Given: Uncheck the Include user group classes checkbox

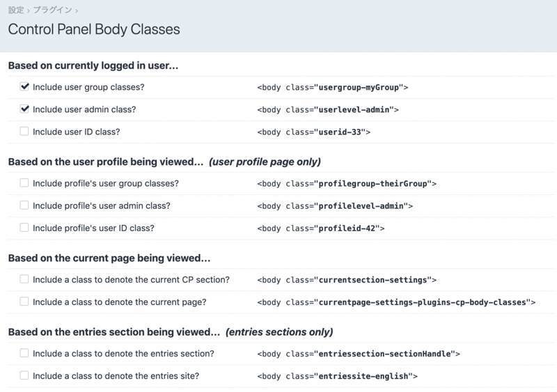Looking at the screenshot, I should point(25,87).
